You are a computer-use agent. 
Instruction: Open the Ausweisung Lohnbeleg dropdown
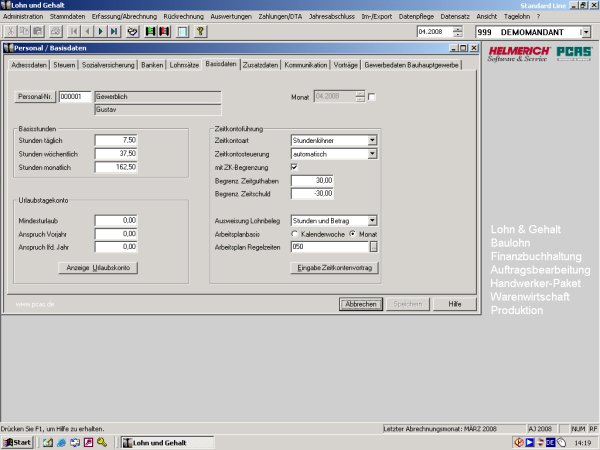click(x=372, y=221)
